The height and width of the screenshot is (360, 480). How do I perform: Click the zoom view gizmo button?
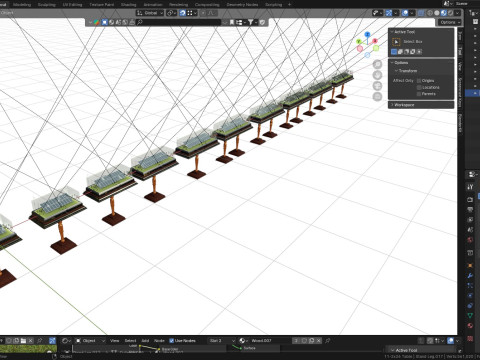pyautogui.click(x=377, y=64)
